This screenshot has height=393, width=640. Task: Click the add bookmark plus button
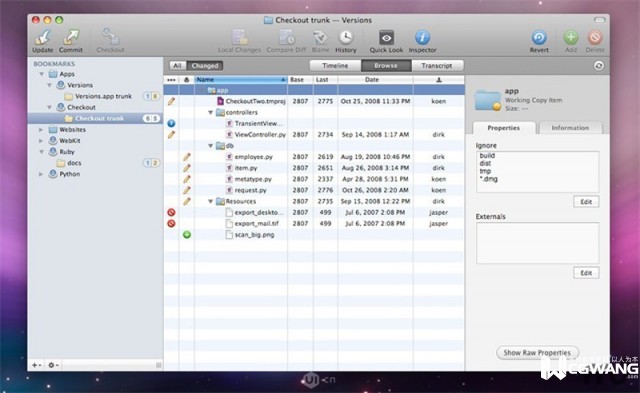click(x=36, y=365)
